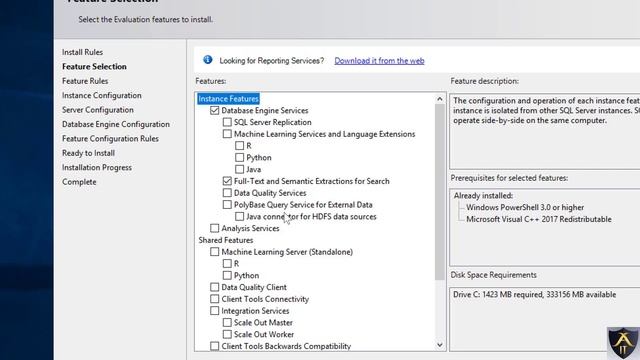The height and width of the screenshot is (360, 640).
Task: Check Scale Out Master option
Action: [x=227, y=322]
